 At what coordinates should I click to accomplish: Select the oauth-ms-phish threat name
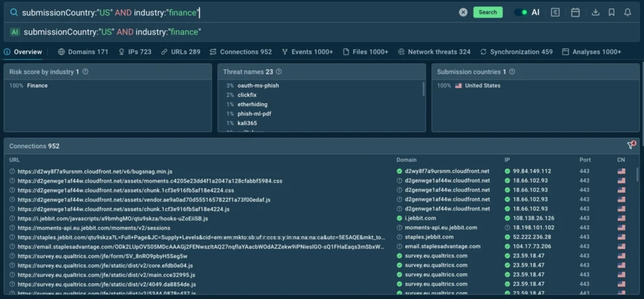[x=258, y=86]
